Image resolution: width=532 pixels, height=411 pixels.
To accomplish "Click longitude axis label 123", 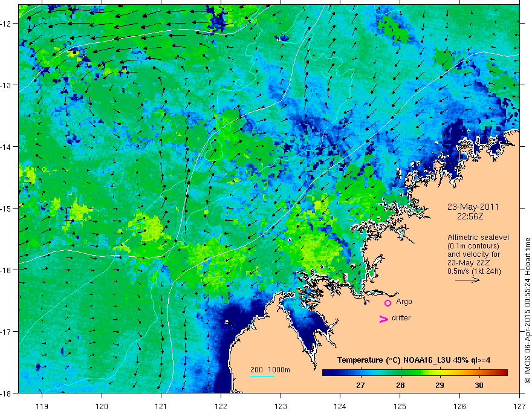I will click(281, 406).
